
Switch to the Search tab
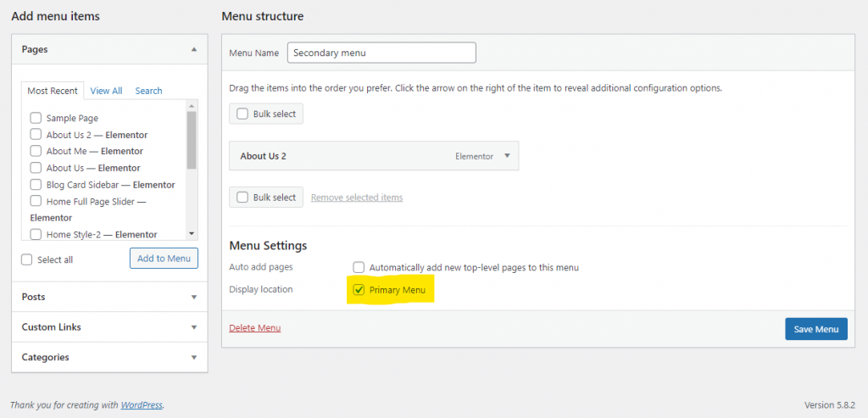click(149, 91)
